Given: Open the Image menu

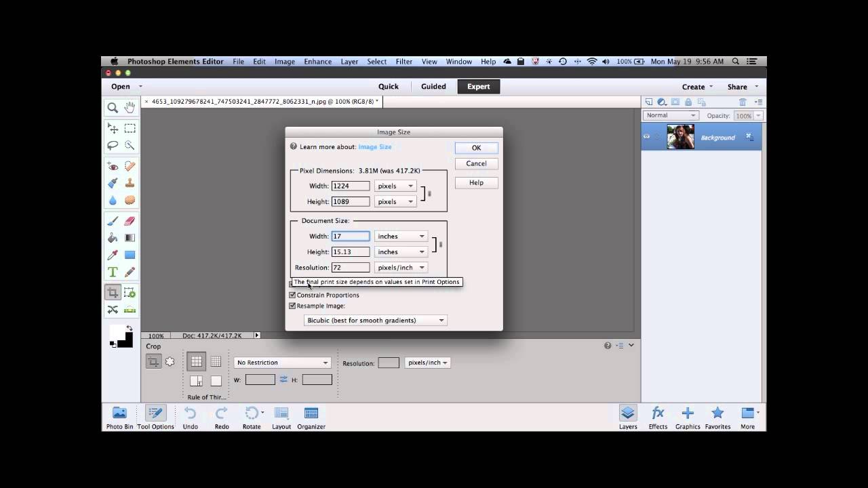Looking at the screenshot, I should pos(285,62).
